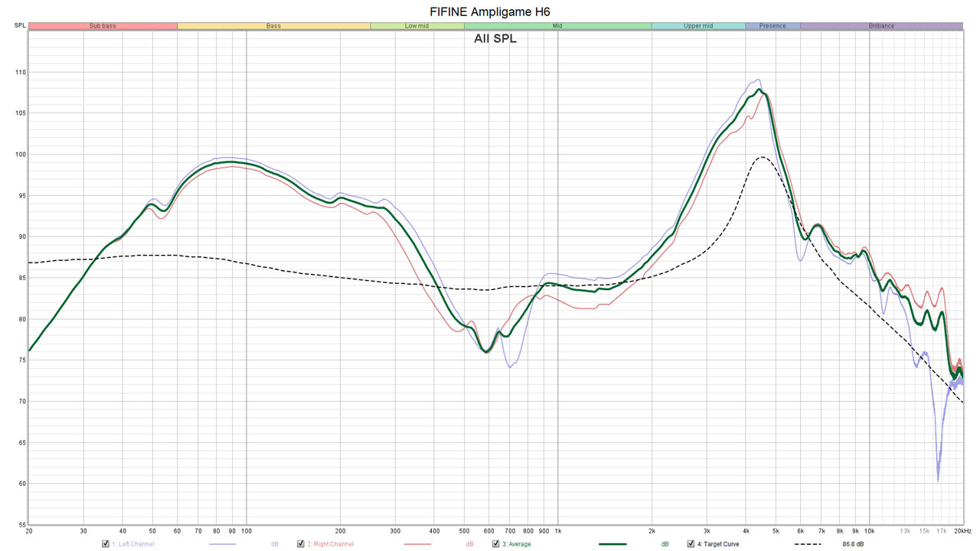The height and width of the screenshot is (551, 980).
Task: Click the 10k frequency axis label
Action: tap(869, 530)
